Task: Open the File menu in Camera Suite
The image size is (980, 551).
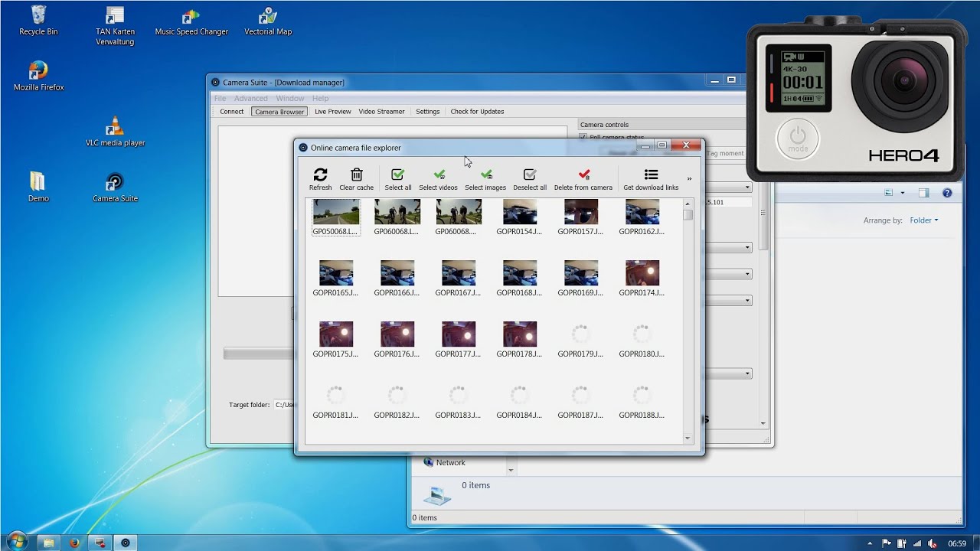Action: coord(220,98)
